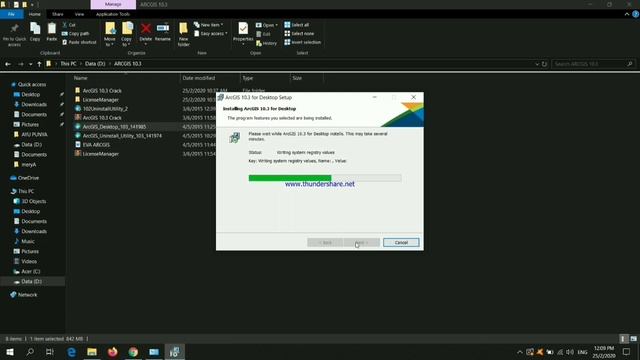Open Microsoft Edge from taskbar

(72, 352)
